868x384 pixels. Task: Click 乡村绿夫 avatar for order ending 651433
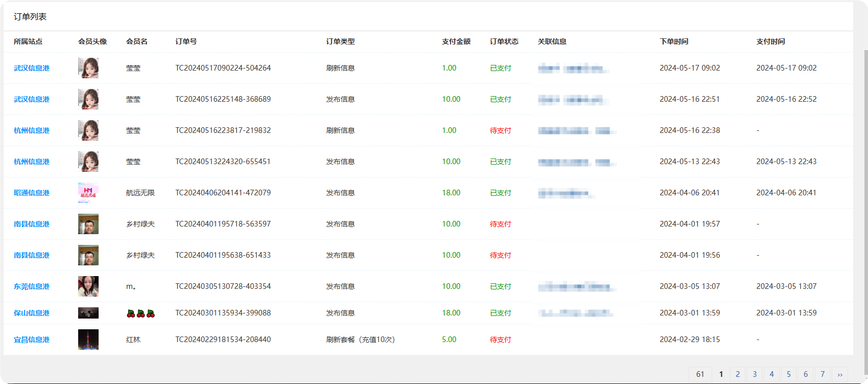tap(88, 255)
